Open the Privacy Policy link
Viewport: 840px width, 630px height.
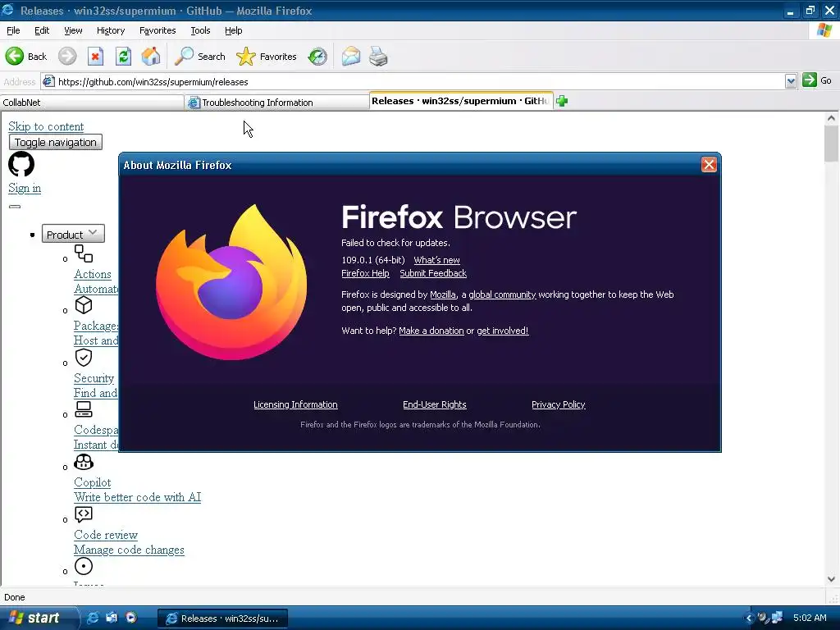558,405
